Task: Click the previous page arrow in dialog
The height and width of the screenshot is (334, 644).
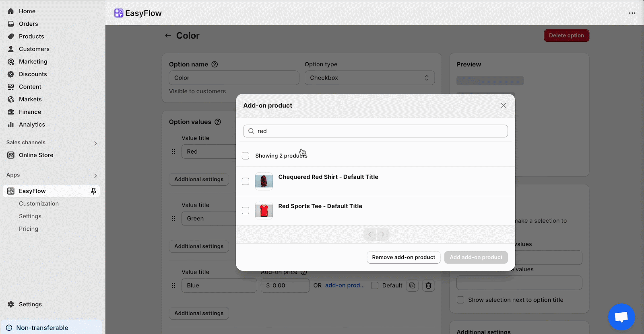Action: [x=369, y=234]
